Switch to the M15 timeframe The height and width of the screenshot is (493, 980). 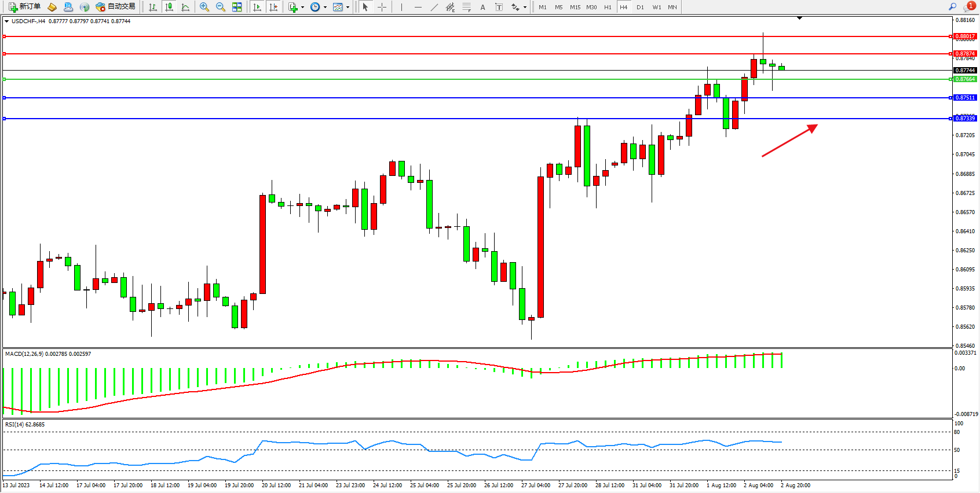coord(575,7)
